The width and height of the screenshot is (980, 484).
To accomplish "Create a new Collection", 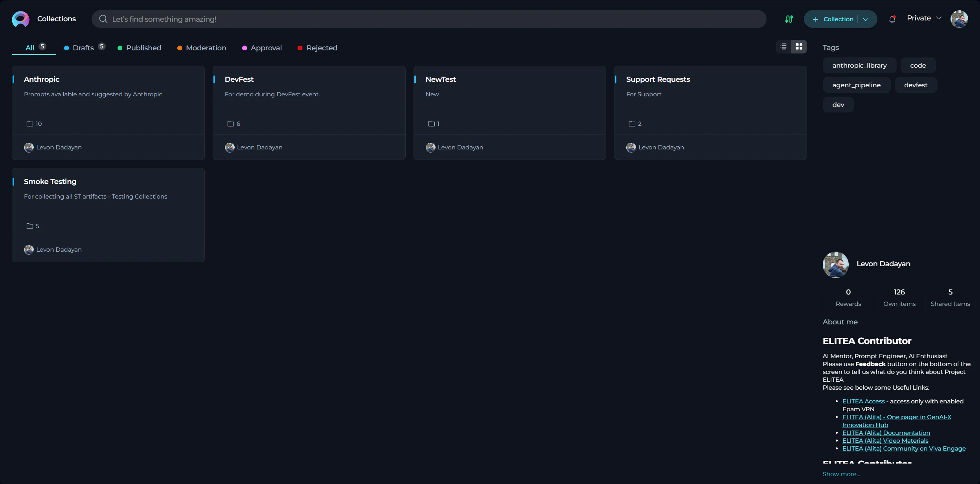I will pyautogui.click(x=834, y=19).
